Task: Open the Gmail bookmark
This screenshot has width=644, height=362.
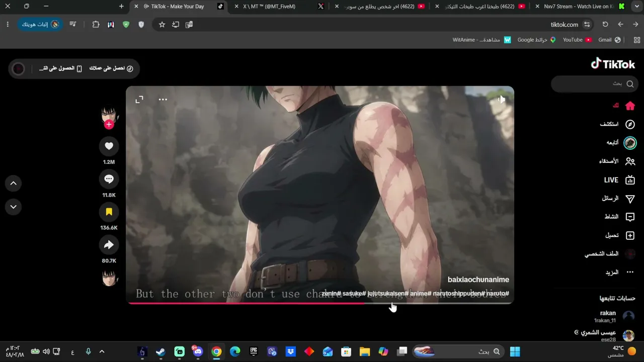Action: click(609, 40)
